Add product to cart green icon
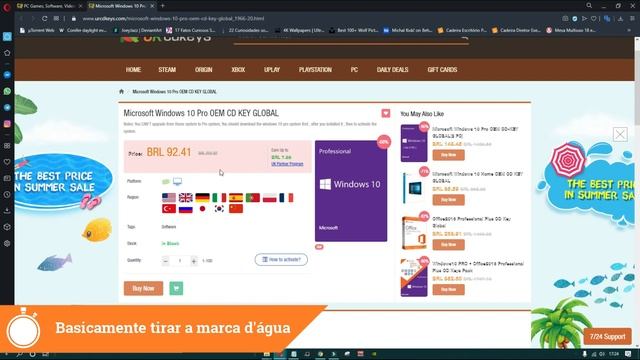The image size is (640, 360). click(x=176, y=288)
